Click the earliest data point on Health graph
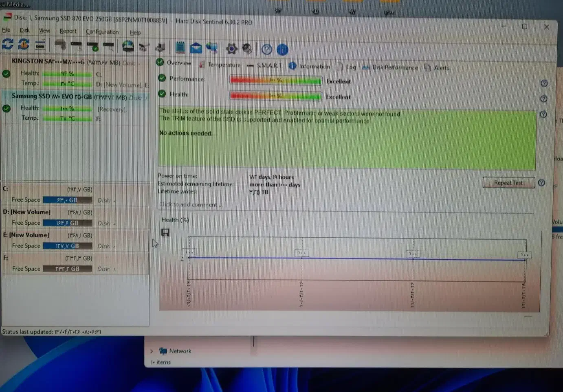563x392 pixels. point(189,257)
